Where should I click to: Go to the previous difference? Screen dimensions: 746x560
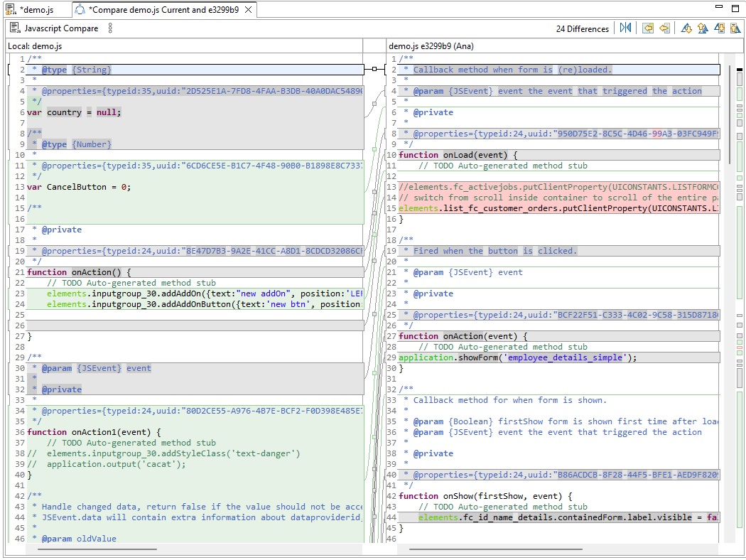(703, 28)
